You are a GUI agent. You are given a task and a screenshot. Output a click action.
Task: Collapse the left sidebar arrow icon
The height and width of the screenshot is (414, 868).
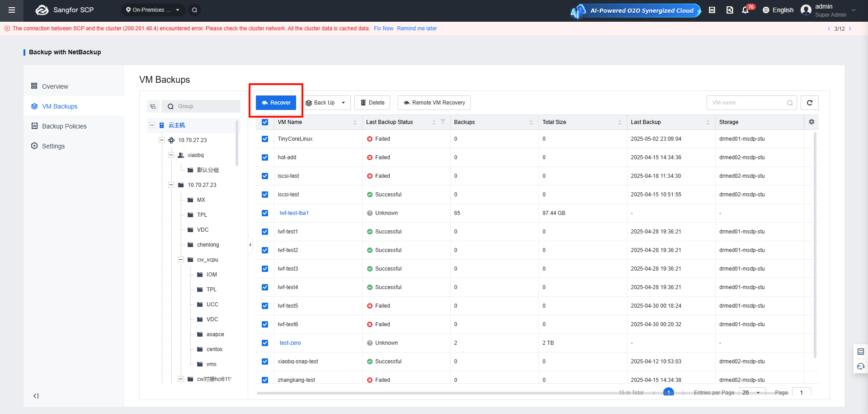coord(36,396)
